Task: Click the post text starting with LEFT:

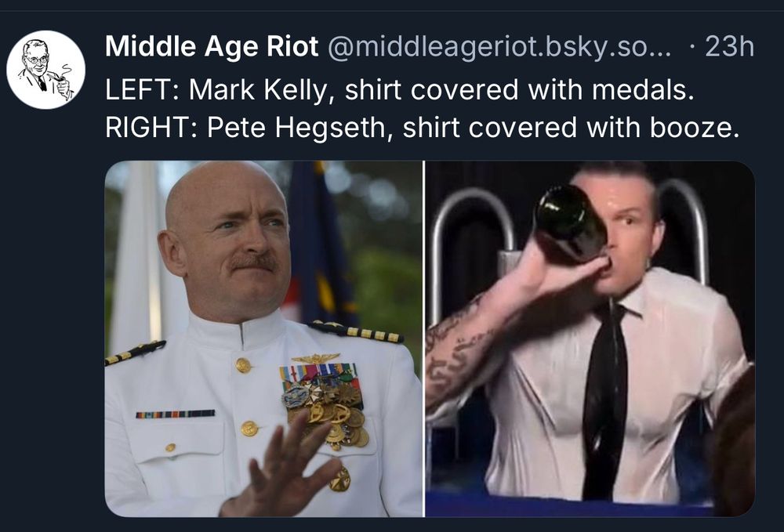Action: pyautogui.click(x=400, y=90)
